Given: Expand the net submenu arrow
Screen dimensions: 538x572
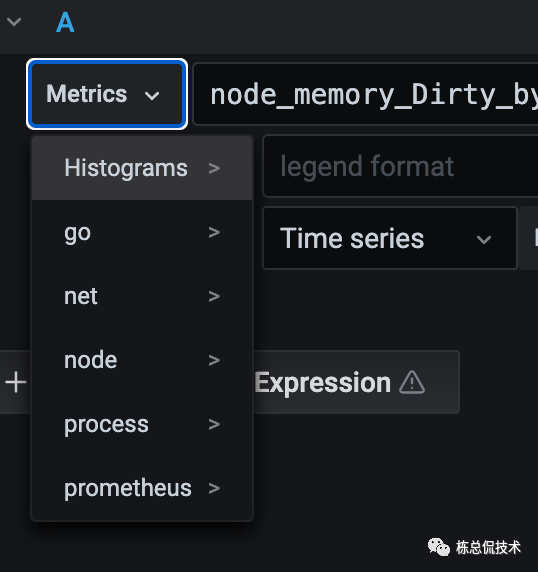Looking at the screenshot, I should click(214, 296).
